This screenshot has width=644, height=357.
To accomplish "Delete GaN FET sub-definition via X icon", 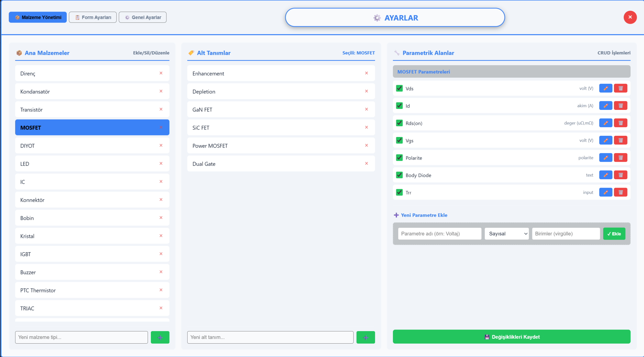I will [x=366, y=110].
